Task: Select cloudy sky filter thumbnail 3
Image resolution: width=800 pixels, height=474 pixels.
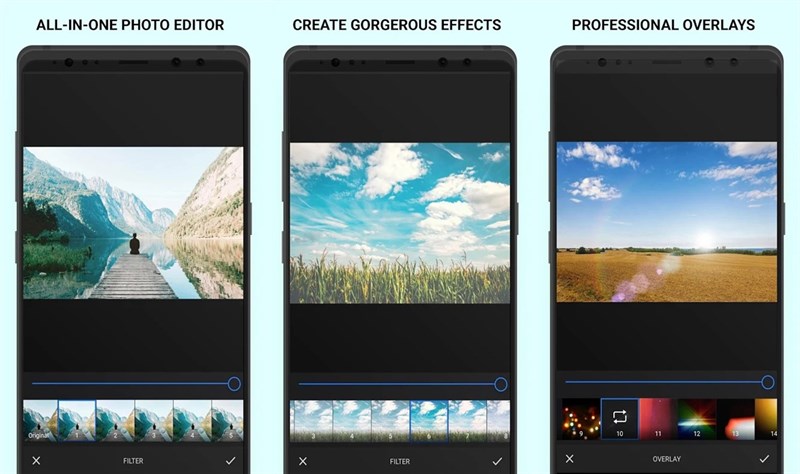Action: [311, 421]
